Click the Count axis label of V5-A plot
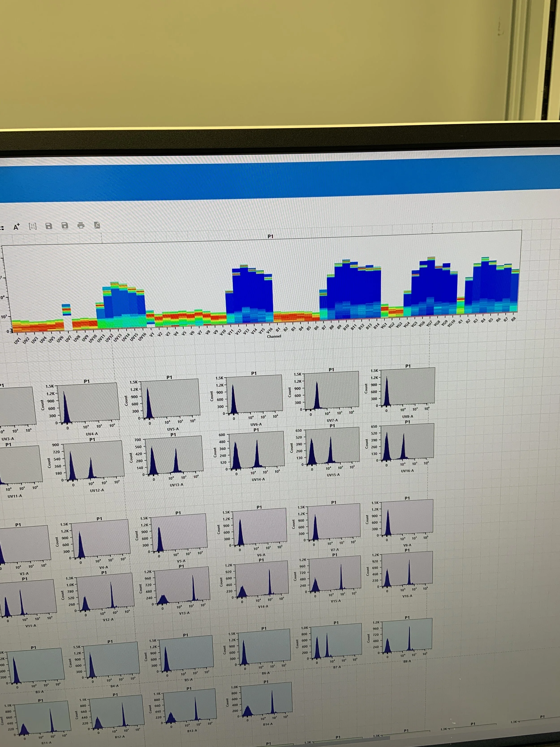 (137, 535)
